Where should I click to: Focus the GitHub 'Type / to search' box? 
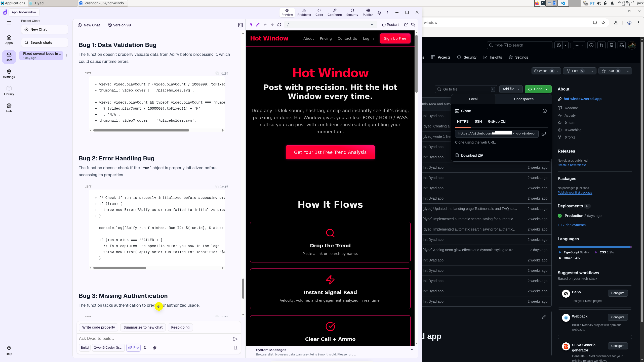tap(520, 45)
